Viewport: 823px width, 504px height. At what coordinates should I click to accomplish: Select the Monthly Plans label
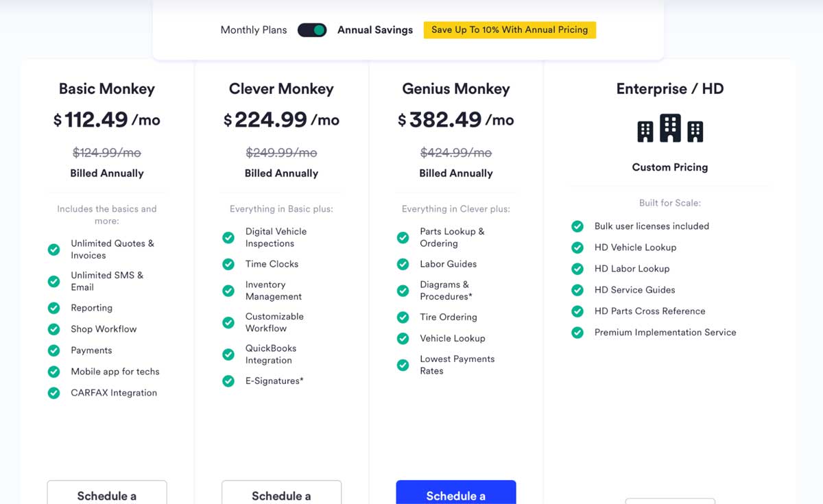click(x=253, y=29)
